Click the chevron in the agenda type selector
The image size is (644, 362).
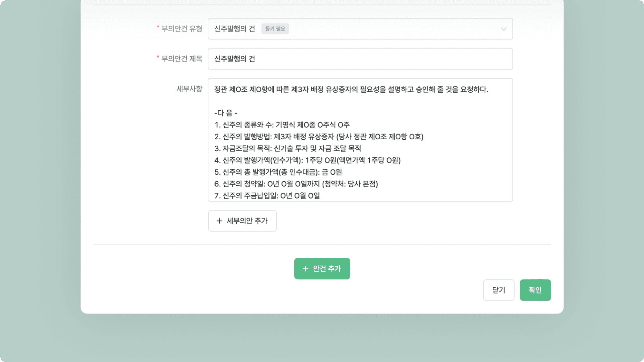(x=503, y=29)
